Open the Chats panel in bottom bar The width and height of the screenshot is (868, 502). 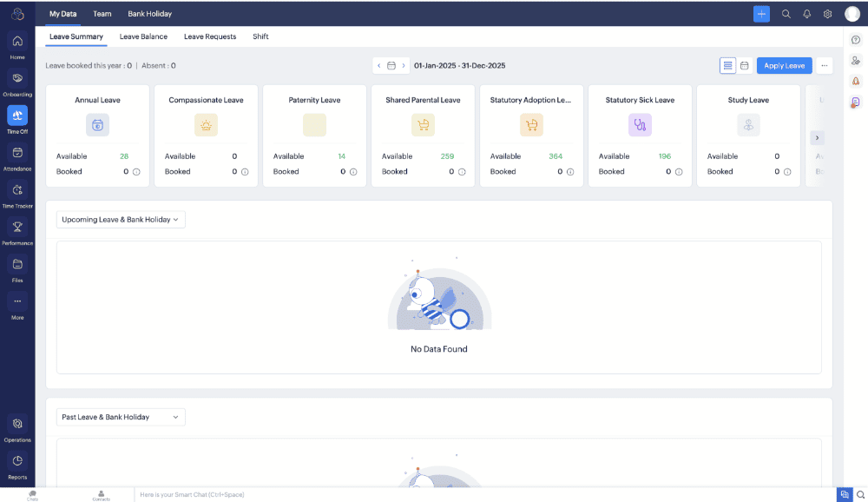32,495
